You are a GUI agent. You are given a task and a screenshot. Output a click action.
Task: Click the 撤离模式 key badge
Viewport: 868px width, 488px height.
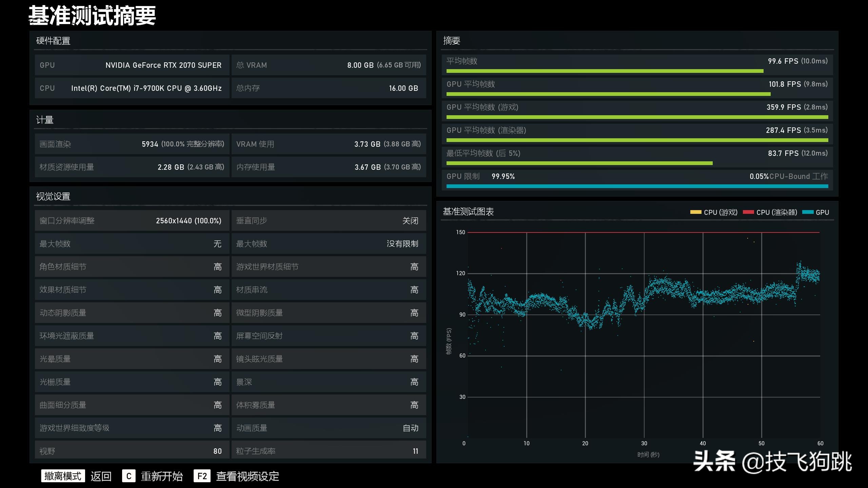[x=63, y=476]
